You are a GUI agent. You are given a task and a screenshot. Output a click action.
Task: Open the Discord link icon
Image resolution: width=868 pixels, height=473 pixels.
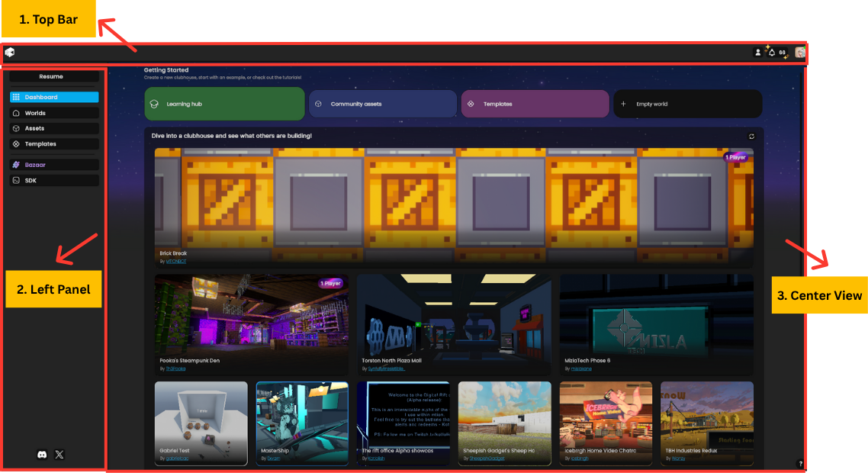[x=42, y=455]
